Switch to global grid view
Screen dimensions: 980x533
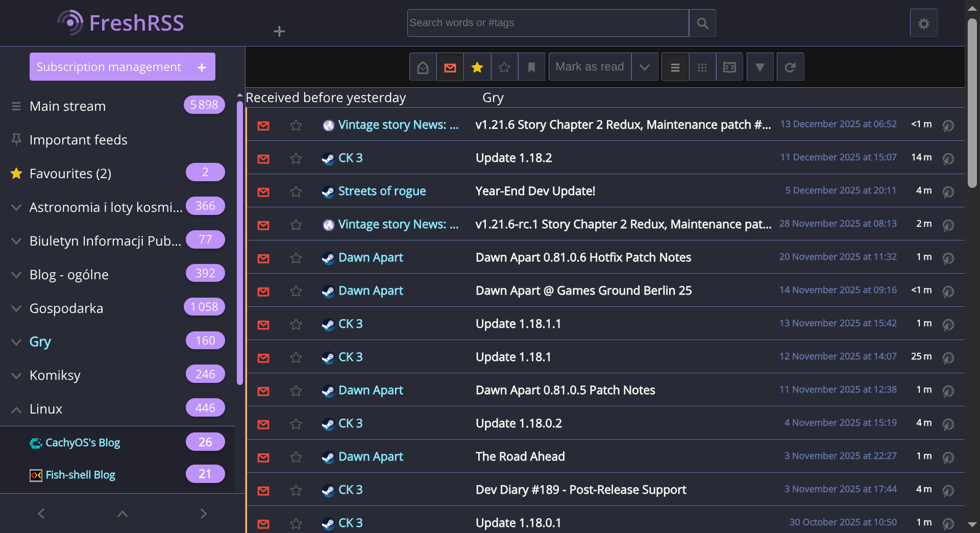point(702,67)
